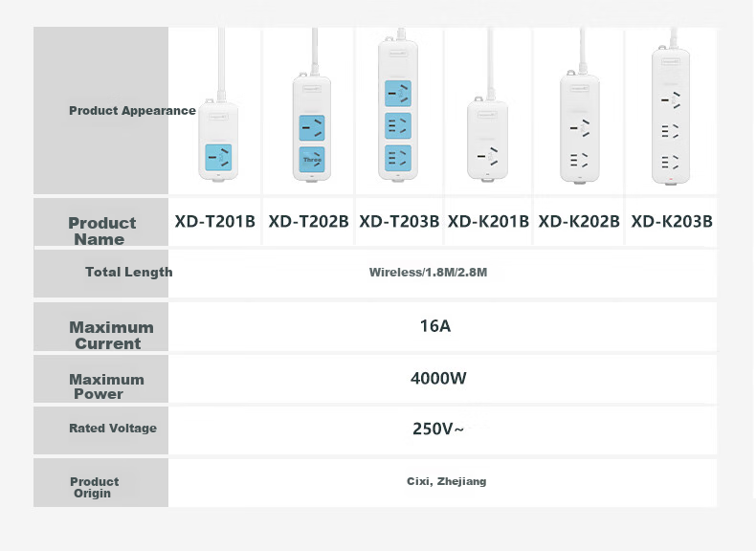Click the '250V~' value
756x551 pixels.
pos(437,429)
